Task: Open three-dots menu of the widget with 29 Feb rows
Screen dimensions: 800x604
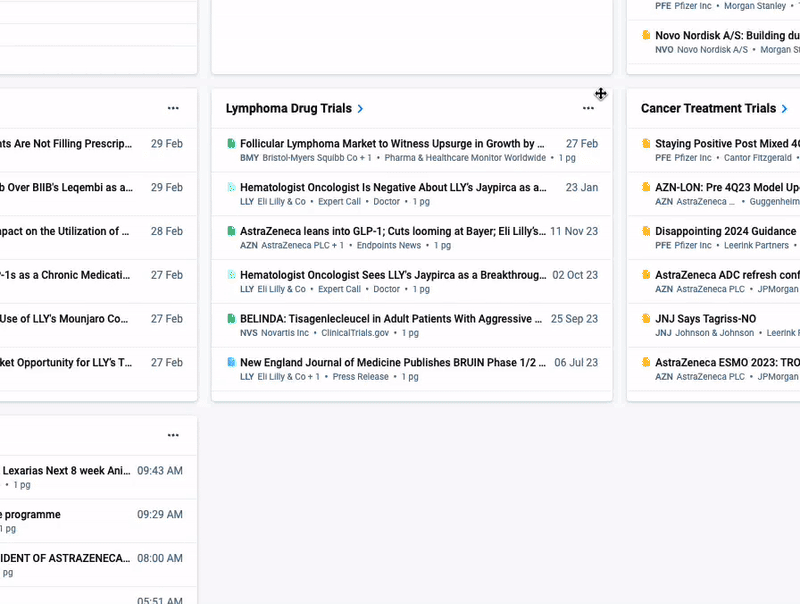Action: pyautogui.click(x=173, y=108)
